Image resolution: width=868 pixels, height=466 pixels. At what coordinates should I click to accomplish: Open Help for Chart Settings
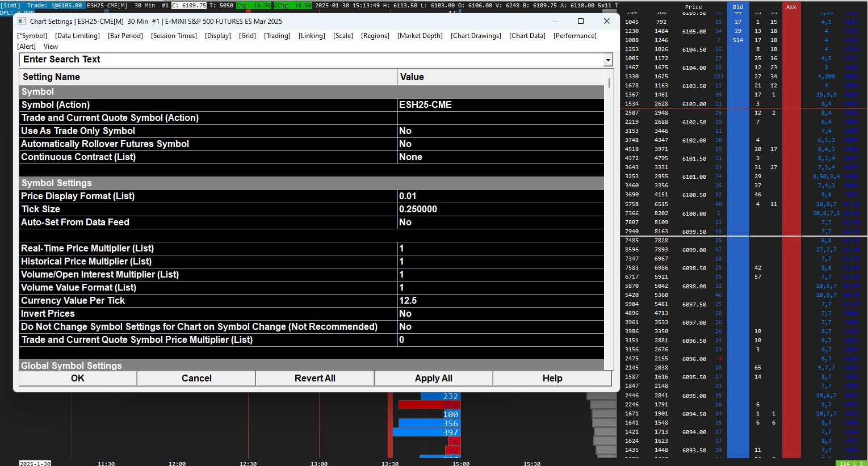(552, 379)
